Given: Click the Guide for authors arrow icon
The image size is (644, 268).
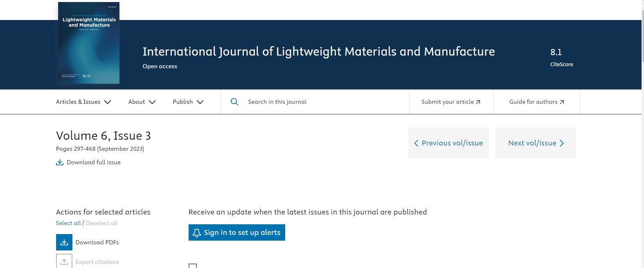Looking at the screenshot, I should 562,102.
